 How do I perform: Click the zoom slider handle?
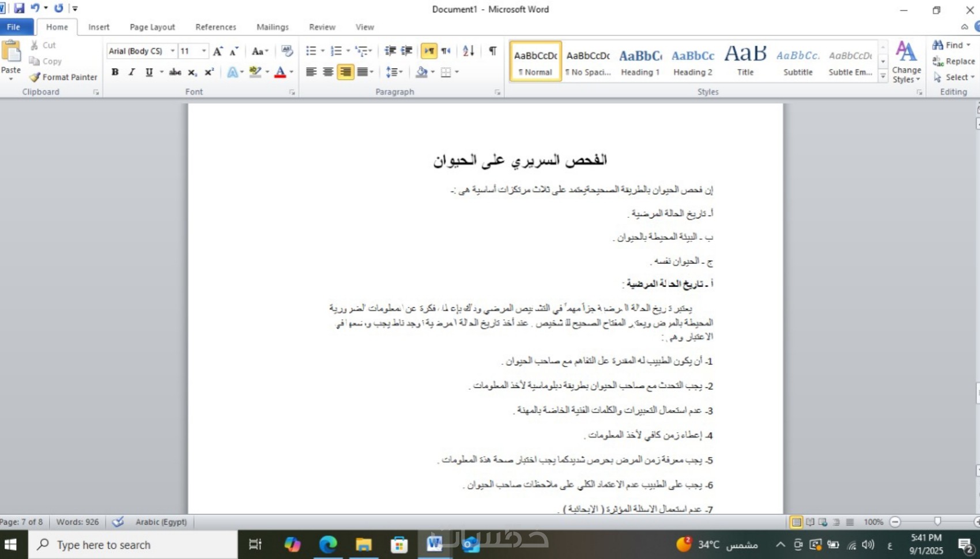click(x=937, y=522)
